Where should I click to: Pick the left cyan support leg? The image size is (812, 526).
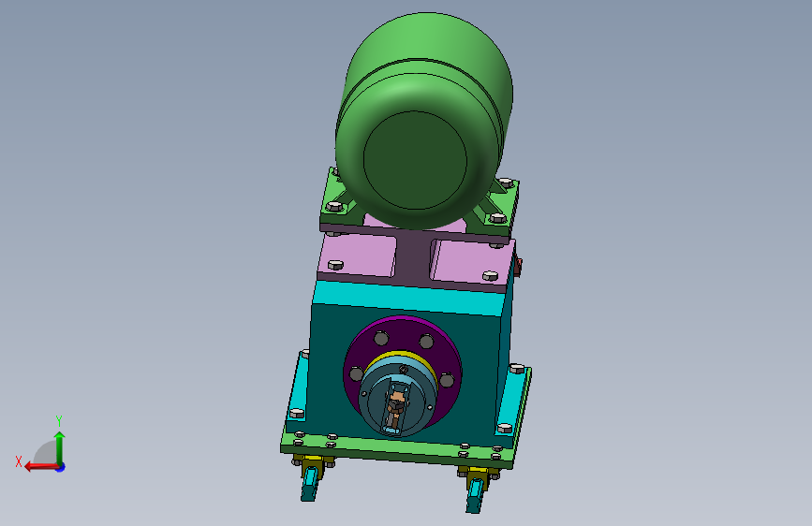coord(310,483)
